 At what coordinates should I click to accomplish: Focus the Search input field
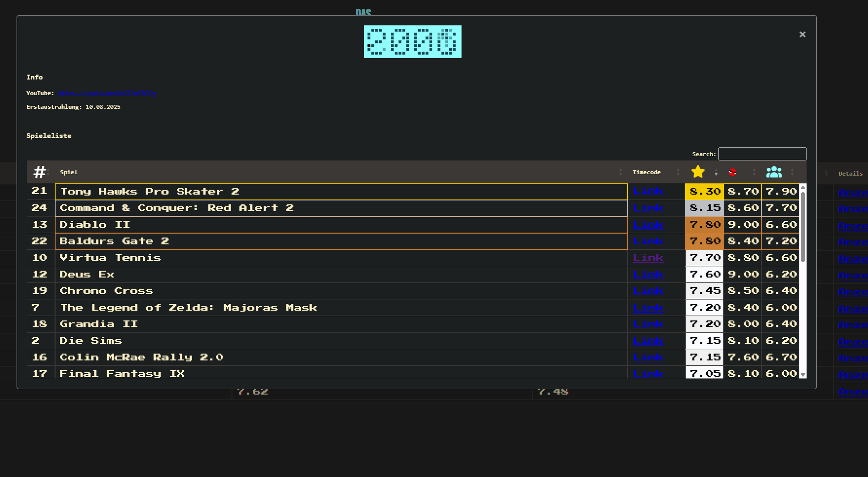(x=762, y=154)
